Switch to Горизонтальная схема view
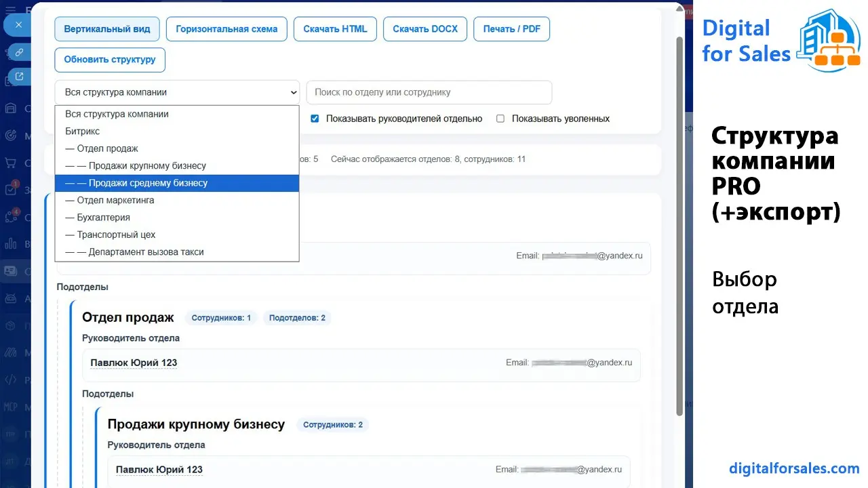 coord(226,28)
